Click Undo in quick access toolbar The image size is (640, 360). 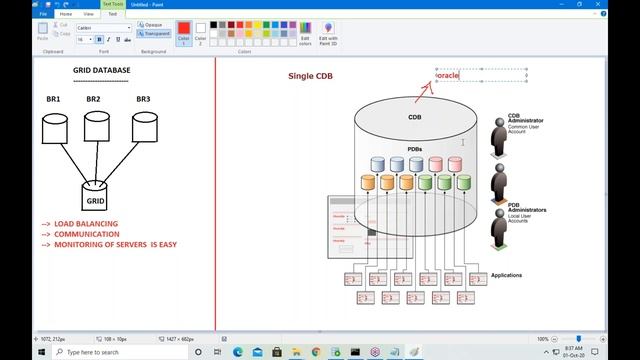click(57, 4)
